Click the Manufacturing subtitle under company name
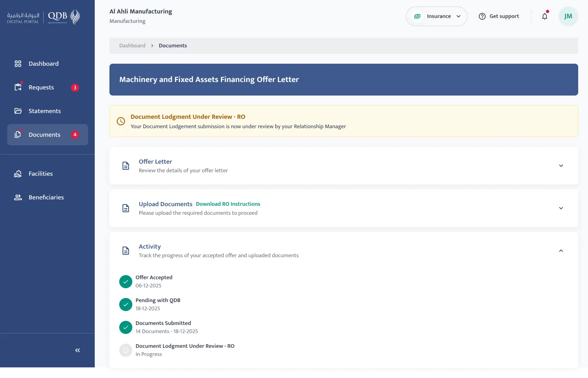 coord(127,21)
